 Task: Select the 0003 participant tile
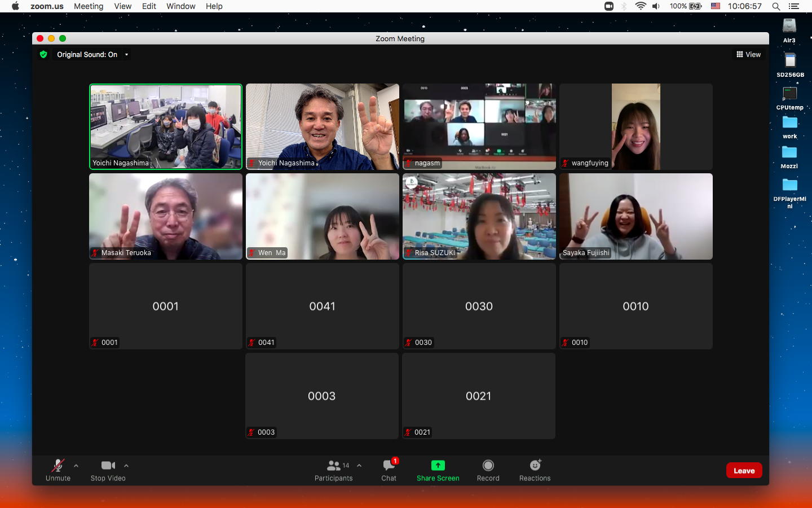(322, 396)
